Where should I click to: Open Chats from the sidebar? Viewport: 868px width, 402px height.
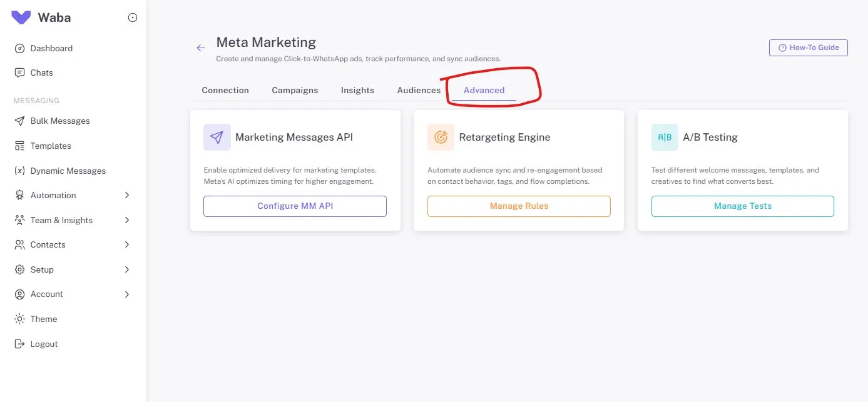(x=42, y=73)
